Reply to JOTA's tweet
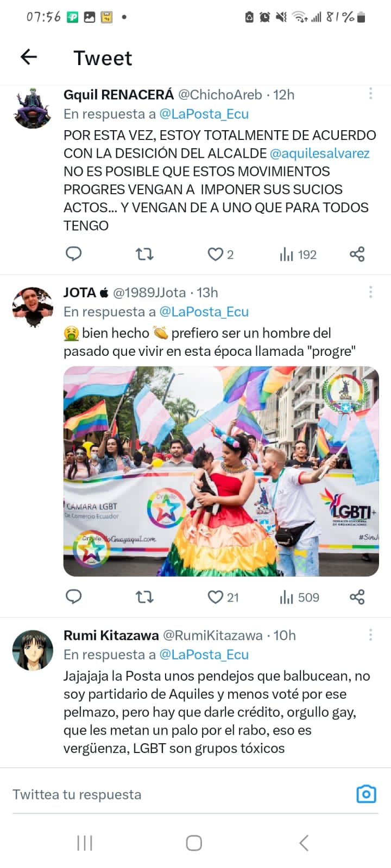The image size is (391, 868). [x=73, y=597]
